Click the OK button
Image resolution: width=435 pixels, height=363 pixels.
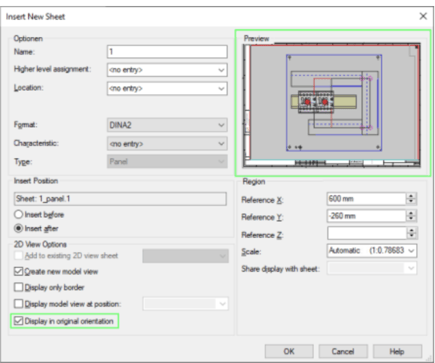[x=289, y=351]
